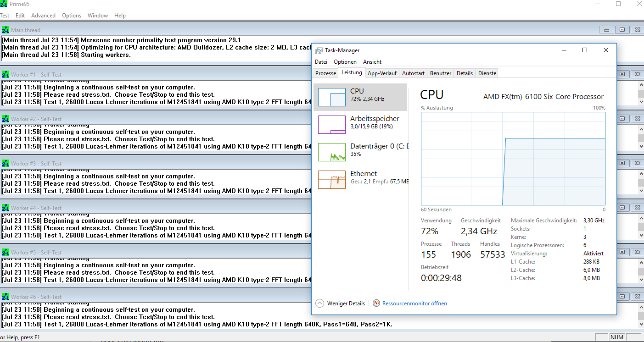The width and height of the screenshot is (644, 342).
Task: Click Worker #2 scrollbar down arrow
Action: (x=641, y=146)
